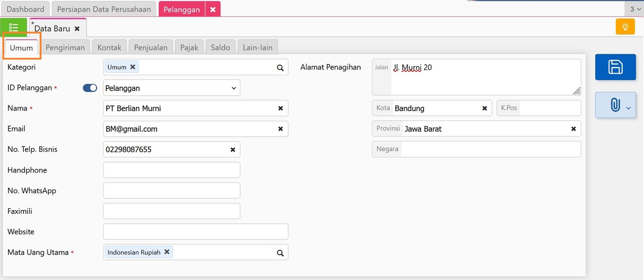Click search icon in Kategori field
Image resolution: width=644 pixels, height=280 pixels.
[280, 68]
